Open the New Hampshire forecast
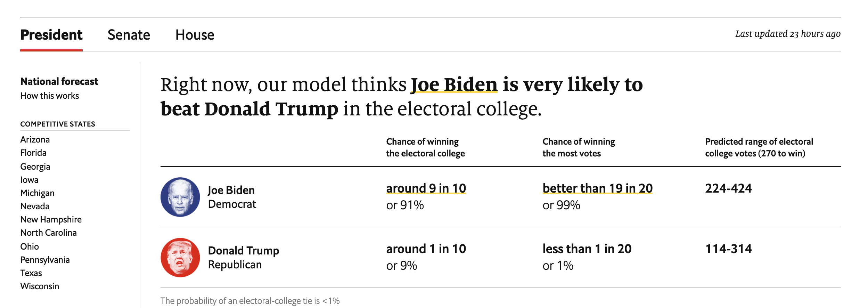The image size is (868, 308). click(x=51, y=219)
